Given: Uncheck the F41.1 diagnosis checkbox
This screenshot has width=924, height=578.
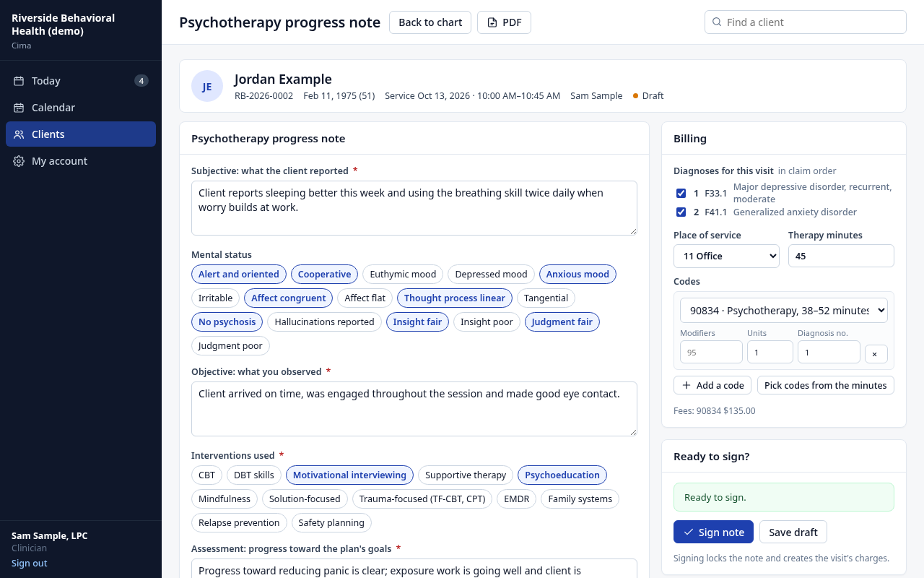Looking at the screenshot, I should click(681, 212).
